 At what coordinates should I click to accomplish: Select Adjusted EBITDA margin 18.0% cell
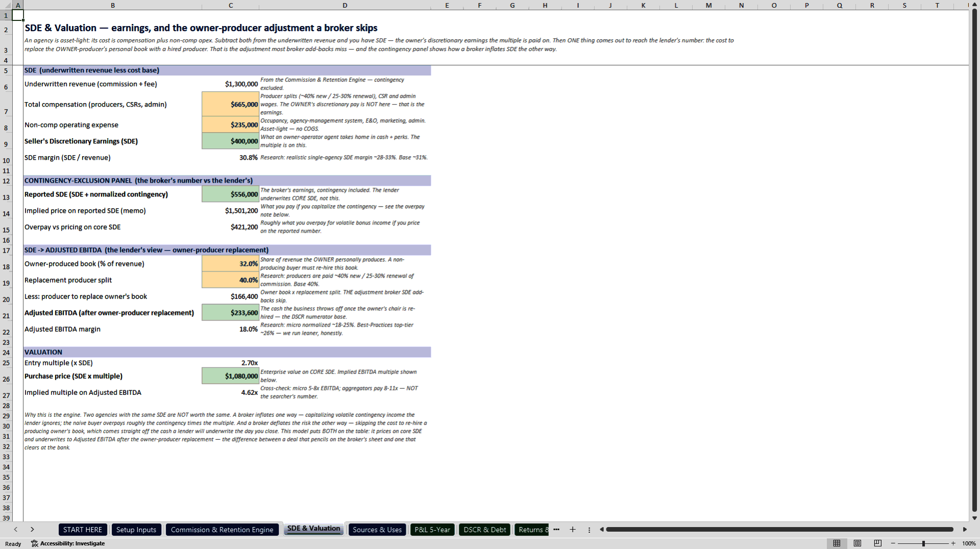coord(231,329)
